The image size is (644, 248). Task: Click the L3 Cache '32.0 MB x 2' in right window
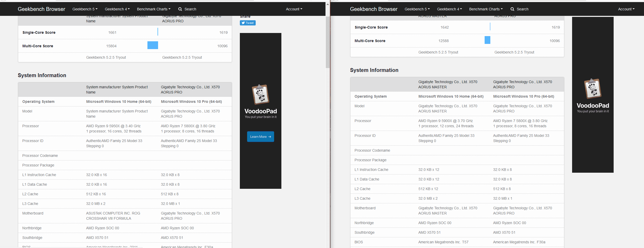point(428,198)
